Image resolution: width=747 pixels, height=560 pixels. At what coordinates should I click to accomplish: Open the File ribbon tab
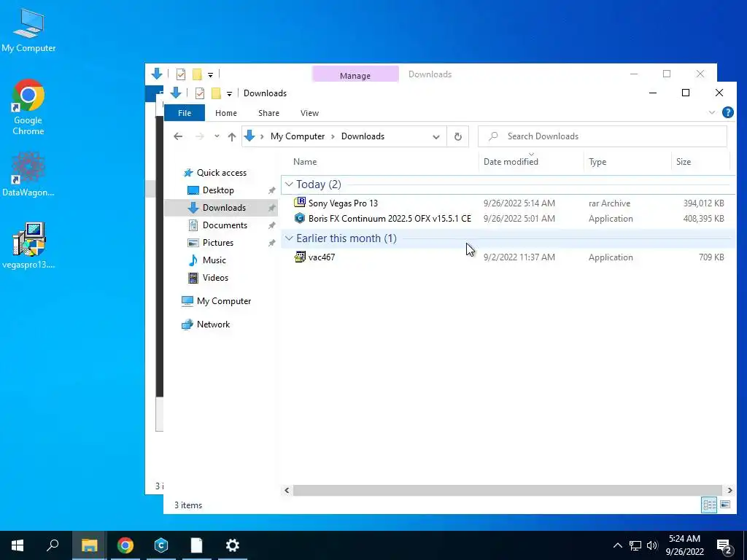point(185,113)
